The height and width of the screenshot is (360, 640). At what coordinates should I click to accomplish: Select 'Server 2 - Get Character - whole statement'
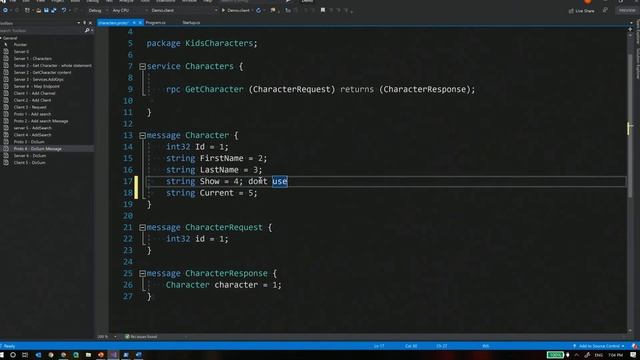(x=53, y=65)
